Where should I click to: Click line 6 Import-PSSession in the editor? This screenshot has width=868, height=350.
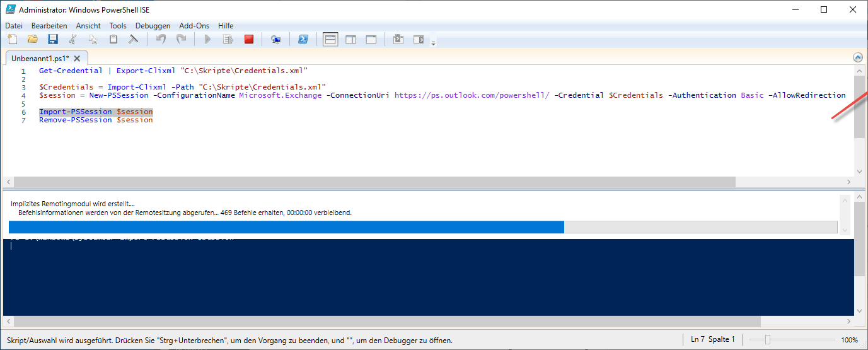click(96, 112)
